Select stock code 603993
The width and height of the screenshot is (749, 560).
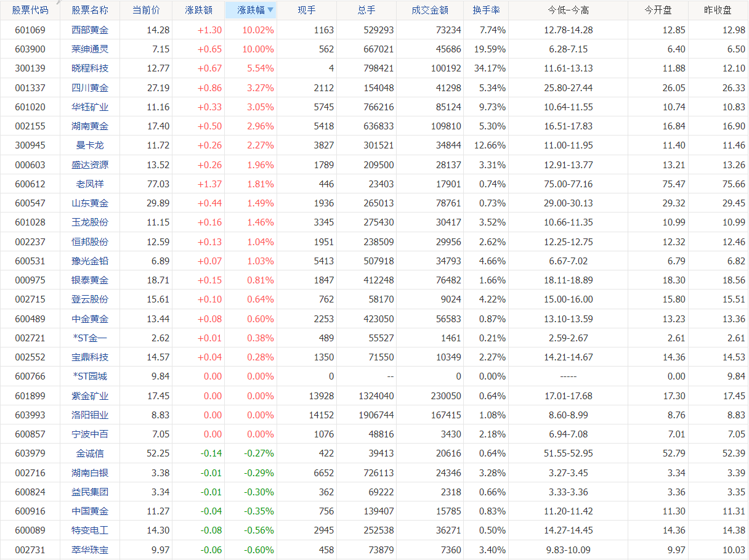30,415
